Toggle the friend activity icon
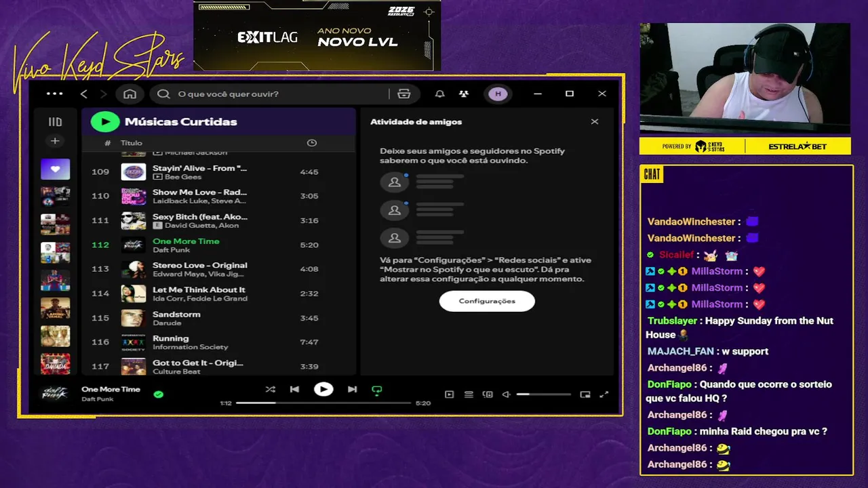 [464, 94]
